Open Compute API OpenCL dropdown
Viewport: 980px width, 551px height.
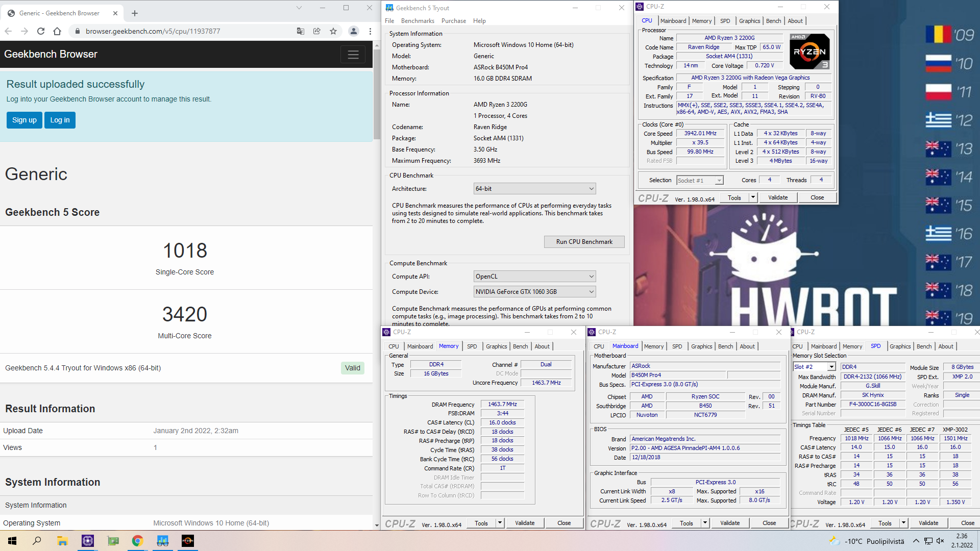[534, 277]
